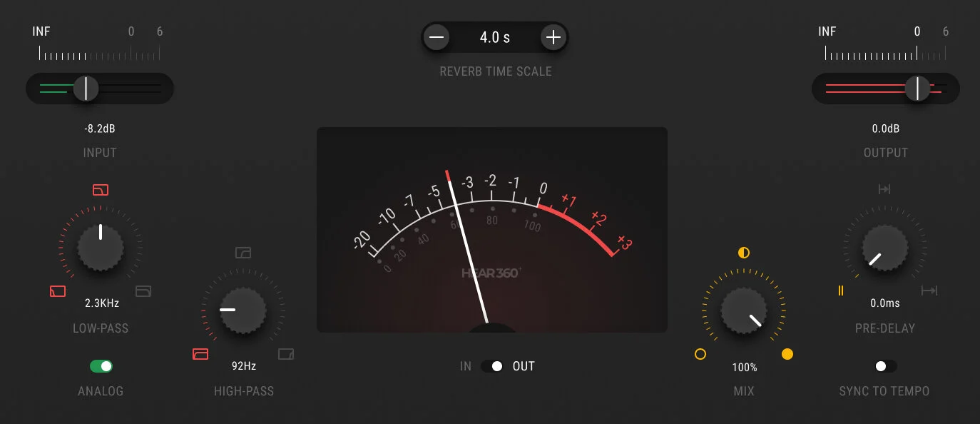This screenshot has width=980, height=424.
Task: Click the VU meter display
Action: (492, 230)
